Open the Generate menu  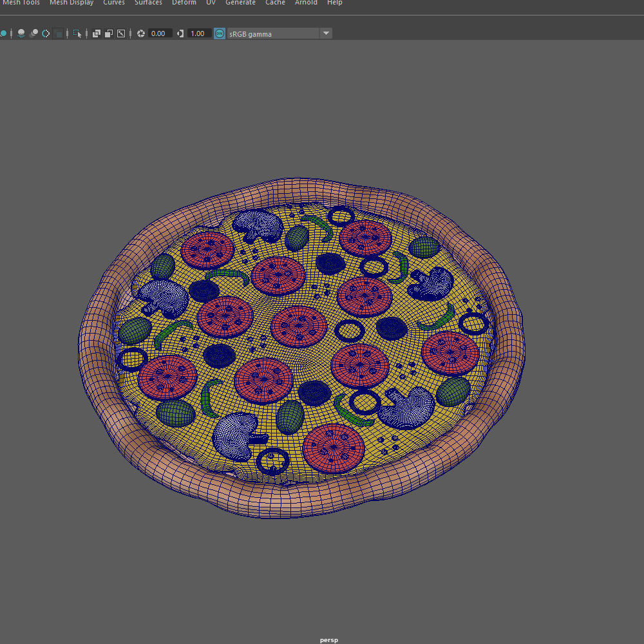pyautogui.click(x=240, y=3)
